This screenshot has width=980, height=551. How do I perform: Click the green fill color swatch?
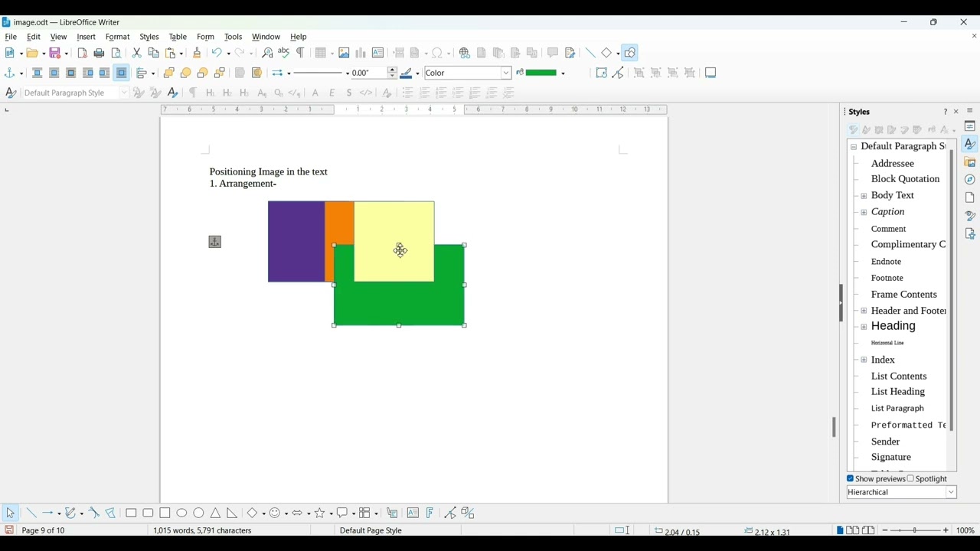click(x=540, y=73)
